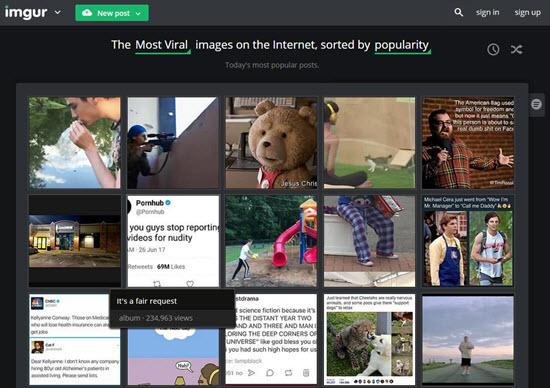The width and height of the screenshot is (550, 388).
Task: Click the green New post button
Action: pos(112,13)
